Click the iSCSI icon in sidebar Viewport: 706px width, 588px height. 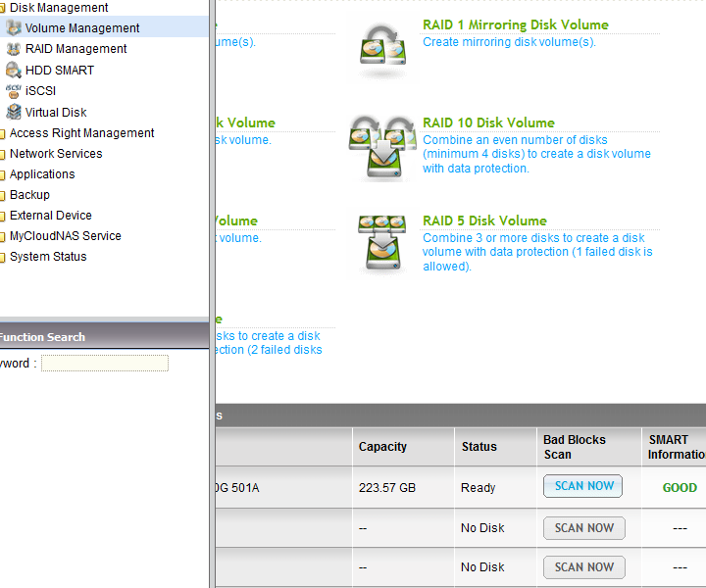point(13,91)
